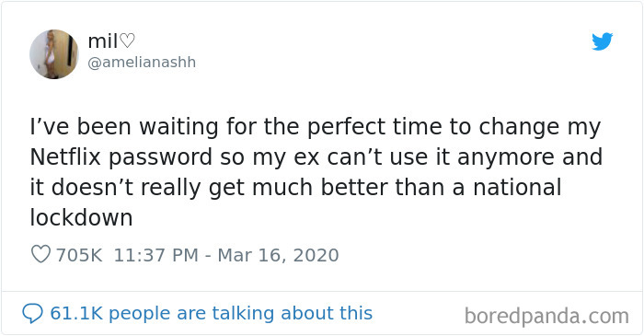Click the tweet text about Netflix password
644x336 pixels.
click(x=316, y=172)
